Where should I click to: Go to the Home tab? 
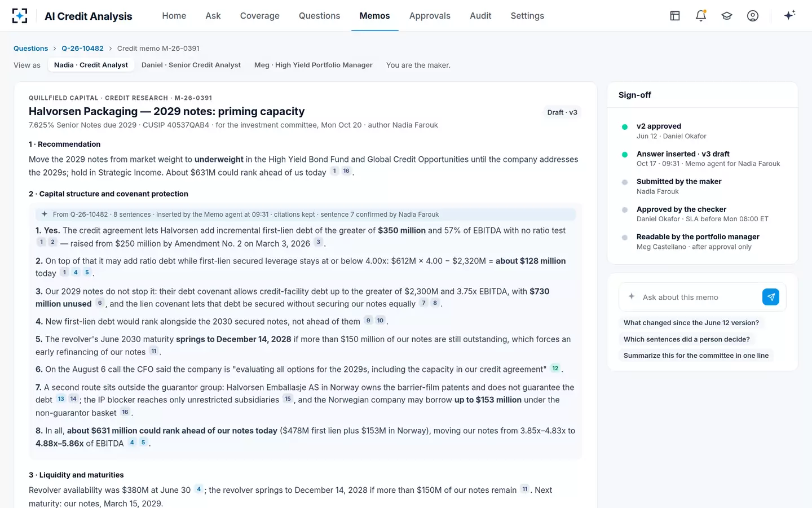(174, 16)
